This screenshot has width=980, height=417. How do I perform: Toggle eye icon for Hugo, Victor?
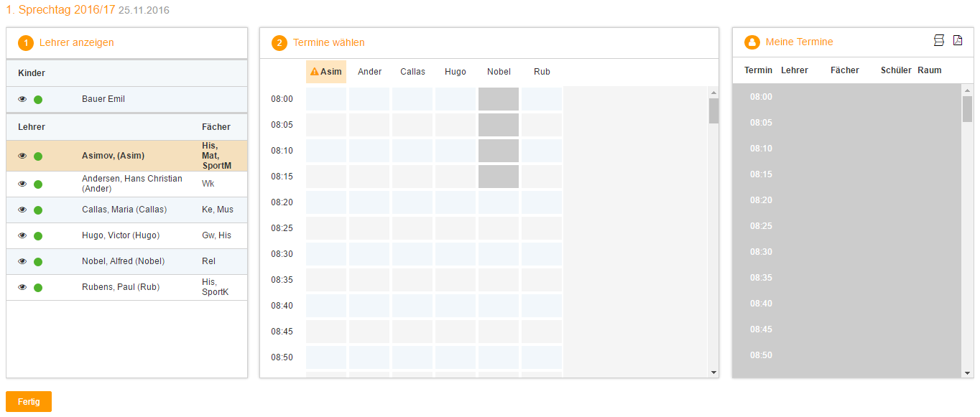pyautogui.click(x=22, y=235)
